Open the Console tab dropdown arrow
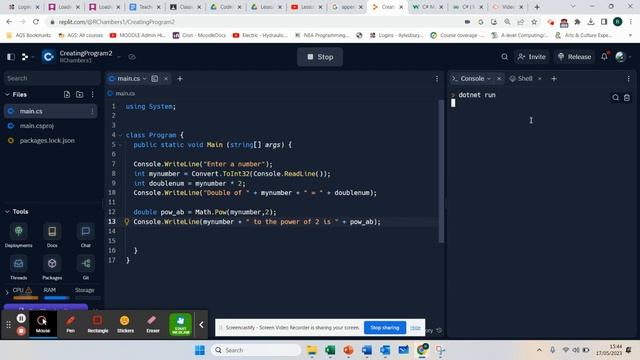 [x=489, y=78]
